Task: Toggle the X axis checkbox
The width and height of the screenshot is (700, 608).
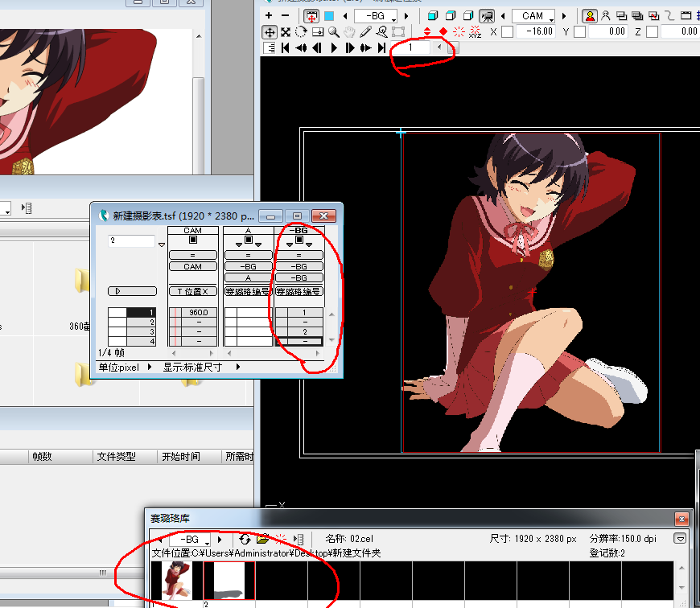Action: click(x=507, y=32)
